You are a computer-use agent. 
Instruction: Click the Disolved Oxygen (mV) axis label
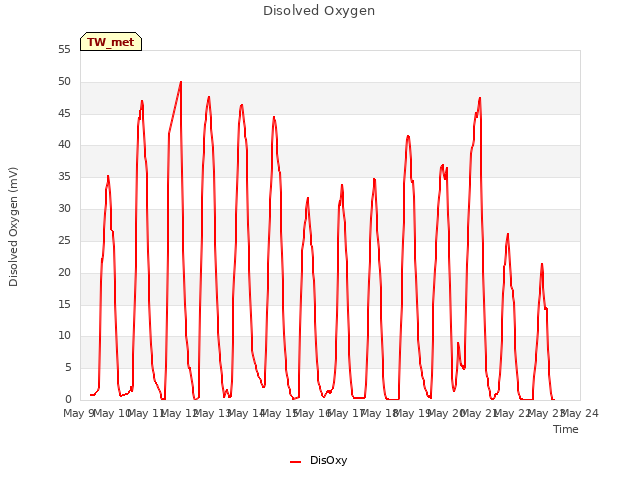pos(13,227)
